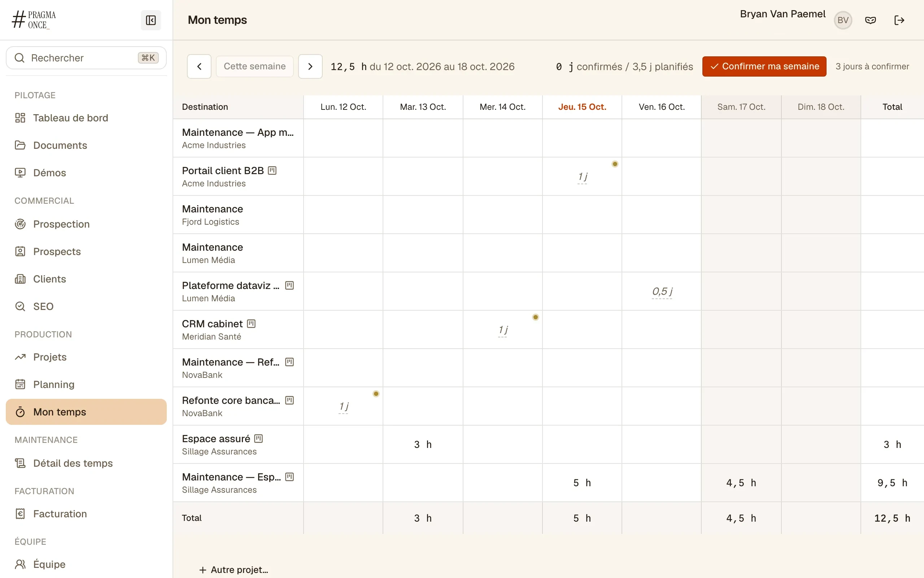Click 1 j planned cell for Portail client B2B
Image resolution: width=924 pixels, height=578 pixels.
582,177
